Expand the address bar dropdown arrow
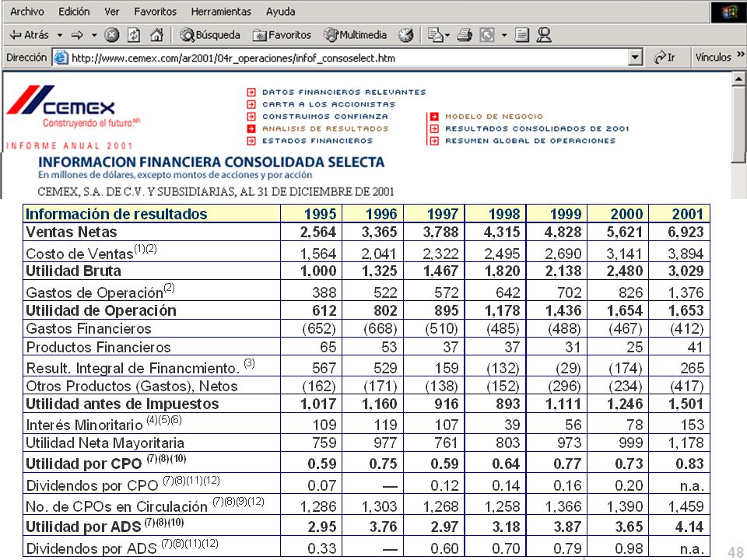 coord(635,58)
